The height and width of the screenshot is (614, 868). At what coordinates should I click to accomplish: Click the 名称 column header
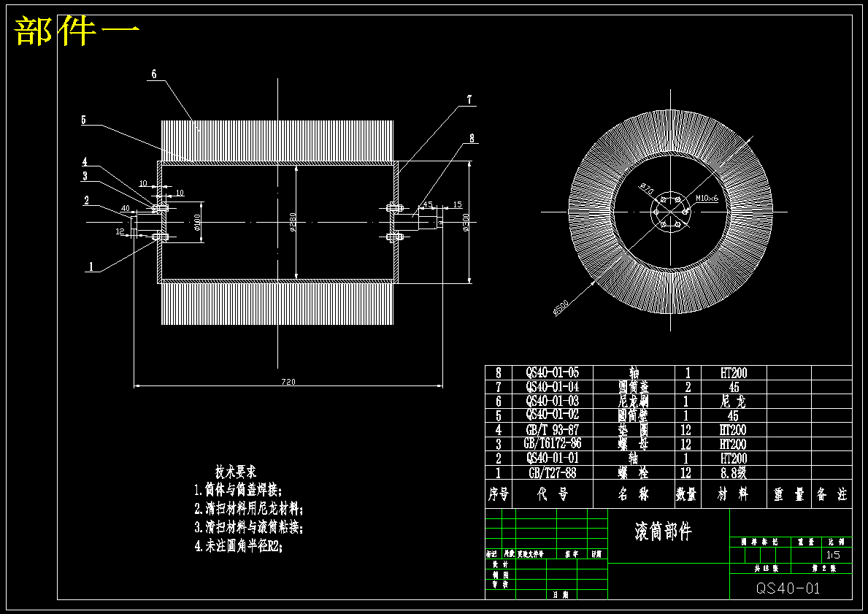[x=633, y=494]
